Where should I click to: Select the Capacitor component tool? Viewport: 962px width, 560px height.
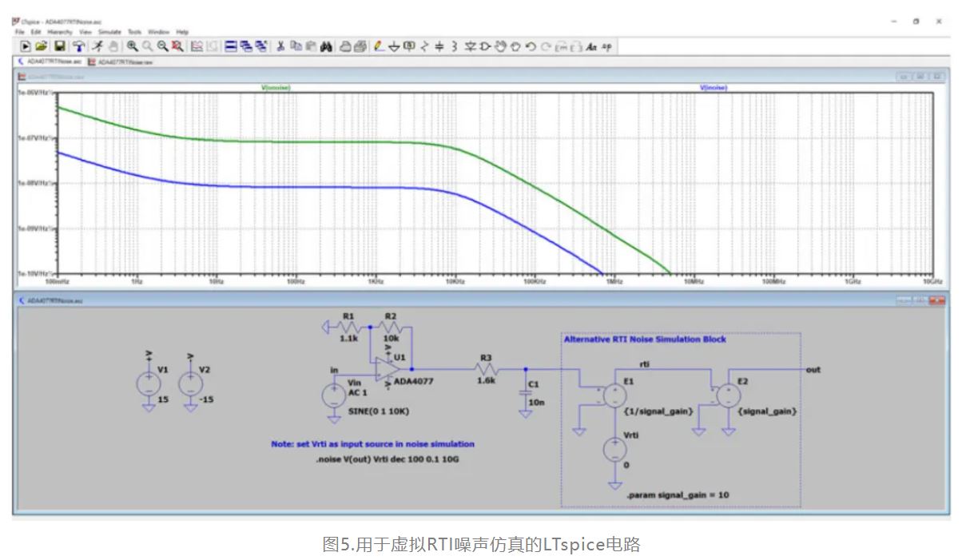point(439,46)
